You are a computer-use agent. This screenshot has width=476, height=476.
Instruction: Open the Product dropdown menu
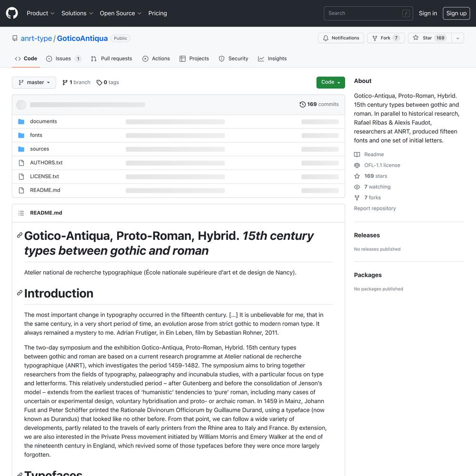coord(40,13)
